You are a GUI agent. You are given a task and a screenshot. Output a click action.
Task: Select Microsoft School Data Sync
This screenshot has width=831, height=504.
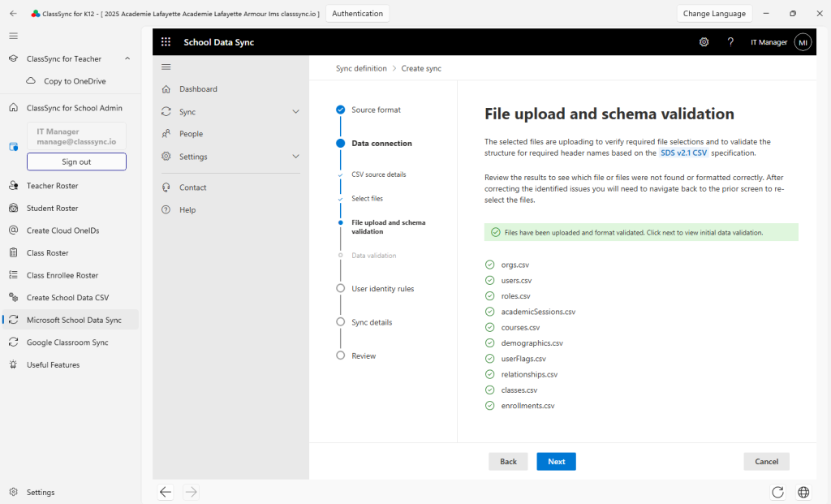(71, 320)
